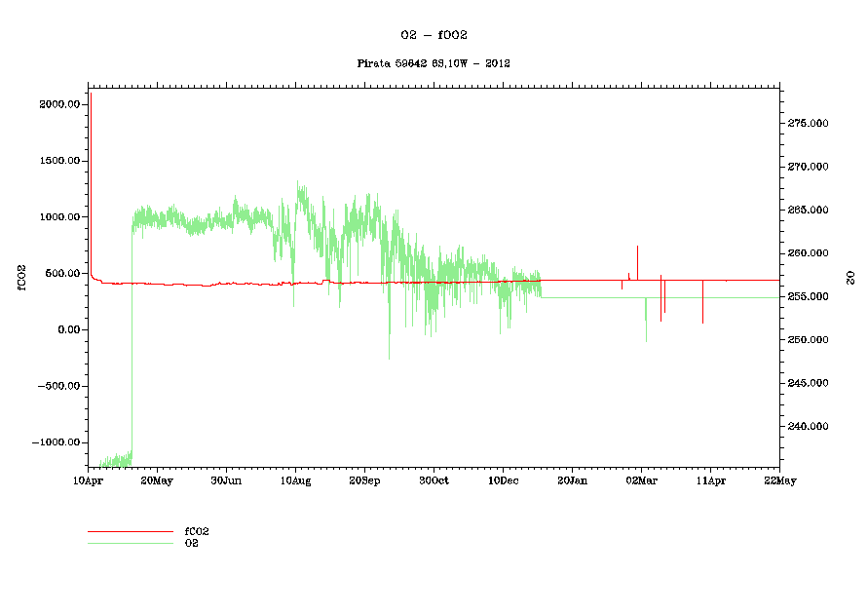The image size is (868, 614).
Task: Click the 250.000 right axis tick label
Action: pos(808,340)
